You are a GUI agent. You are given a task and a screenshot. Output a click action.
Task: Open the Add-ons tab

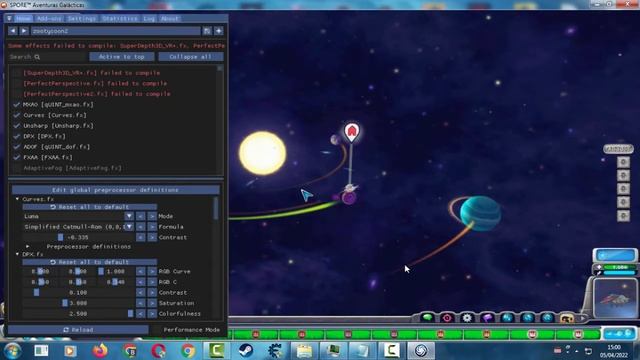pos(49,18)
